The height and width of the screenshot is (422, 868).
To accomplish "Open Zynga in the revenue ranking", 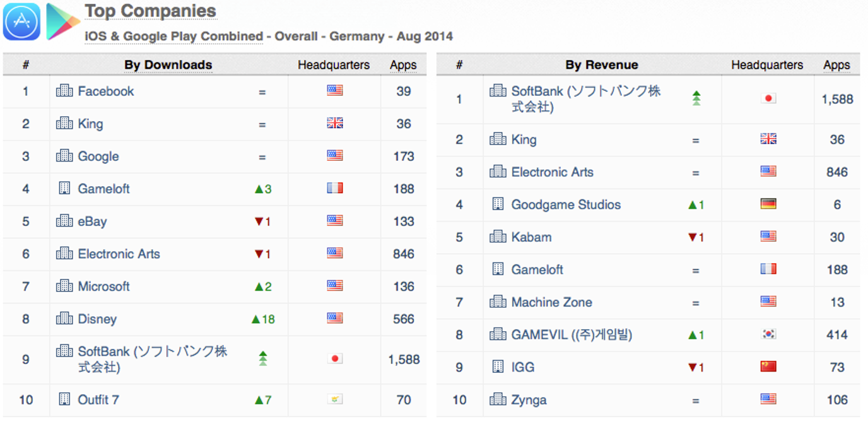I will pyautogui.click(x=529, y=400).
